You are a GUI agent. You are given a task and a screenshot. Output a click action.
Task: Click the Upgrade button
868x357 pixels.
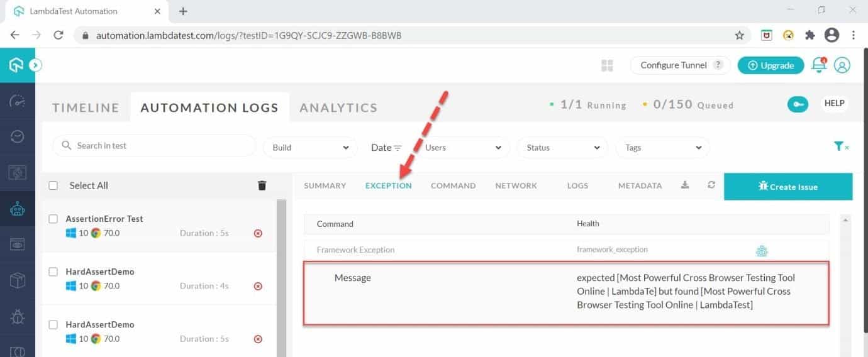(x=771, y=65)
